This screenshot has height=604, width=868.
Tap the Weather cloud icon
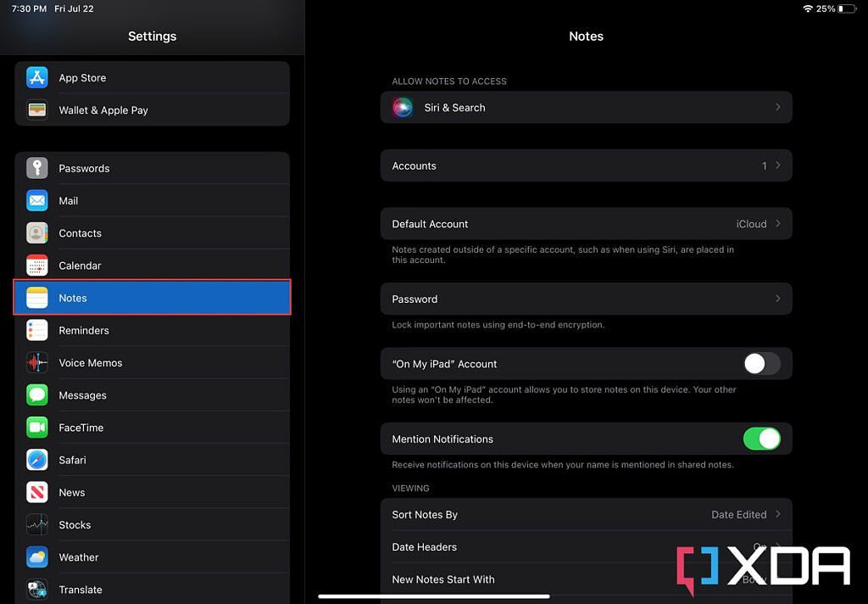pyautogui.click(x=37, y=556)
